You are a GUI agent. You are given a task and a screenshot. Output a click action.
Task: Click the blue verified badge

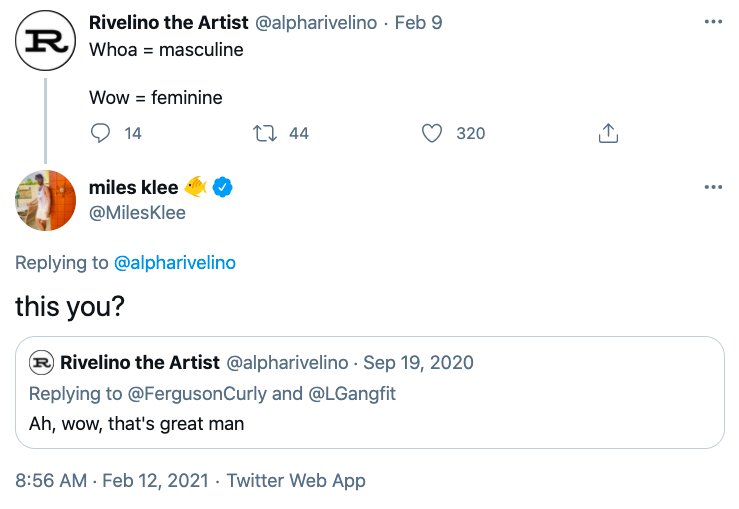point(222,187)
